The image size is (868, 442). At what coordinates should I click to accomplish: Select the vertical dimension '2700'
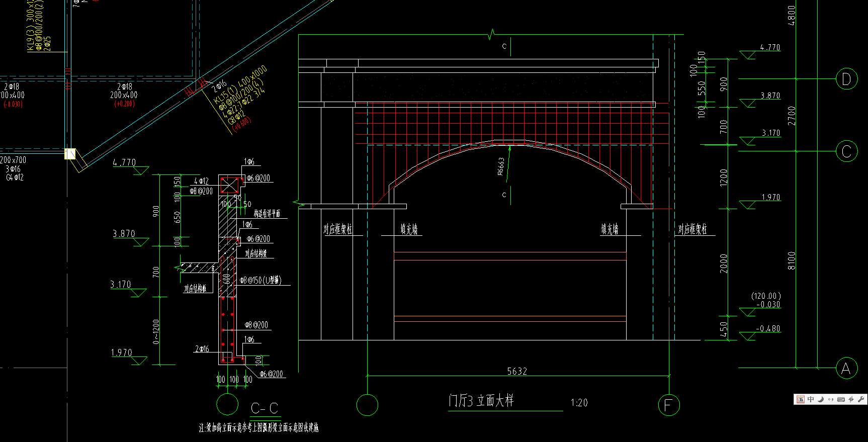[792, 116]
